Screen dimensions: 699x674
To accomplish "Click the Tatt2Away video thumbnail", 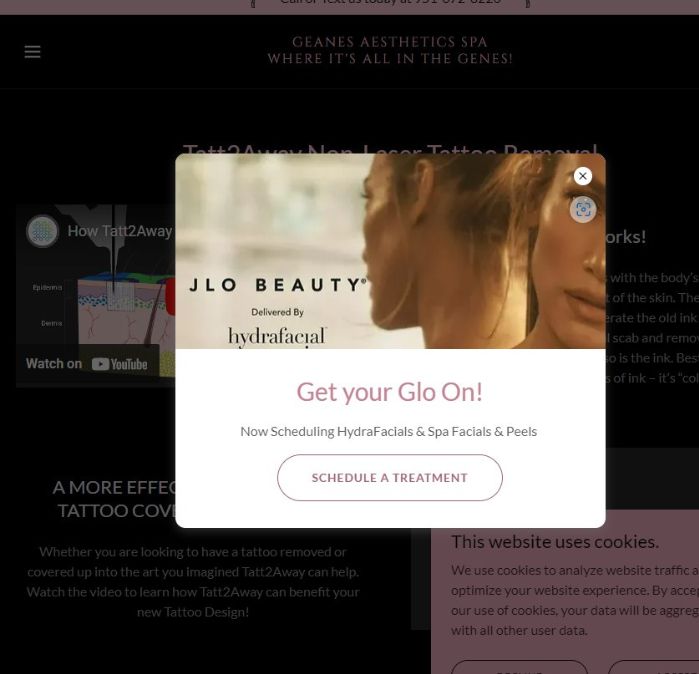I will [x=96, y=296].
